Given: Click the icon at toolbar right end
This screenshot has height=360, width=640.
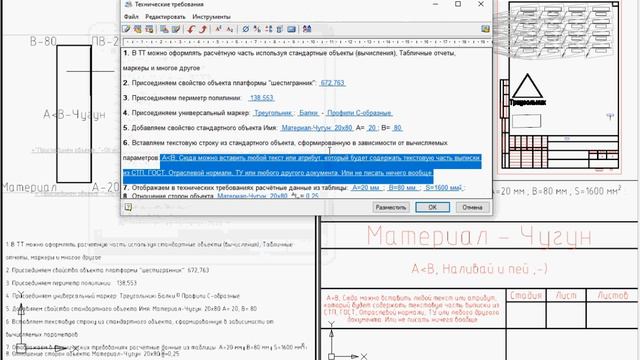Looking at the screenshot, I should coord(485,29).
